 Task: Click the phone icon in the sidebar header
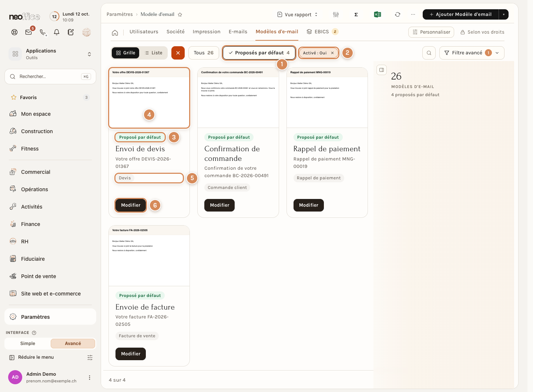point(43,32)
